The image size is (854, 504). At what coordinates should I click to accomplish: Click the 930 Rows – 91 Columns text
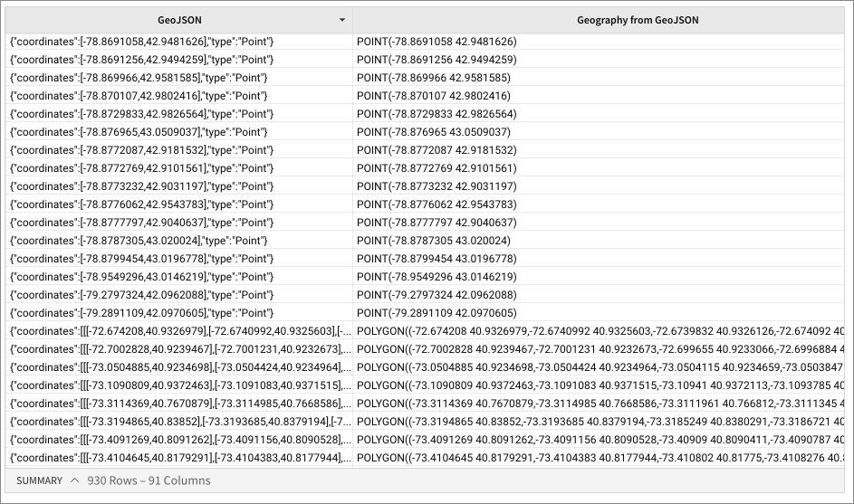pos(149,480)
